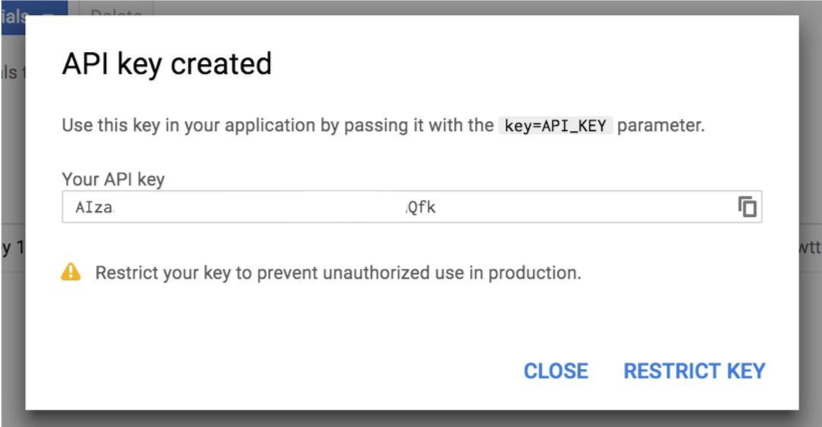This screenshot has width=822, height=427.
Task: Close the API key created dialog
Action: [x=556, y=371]
